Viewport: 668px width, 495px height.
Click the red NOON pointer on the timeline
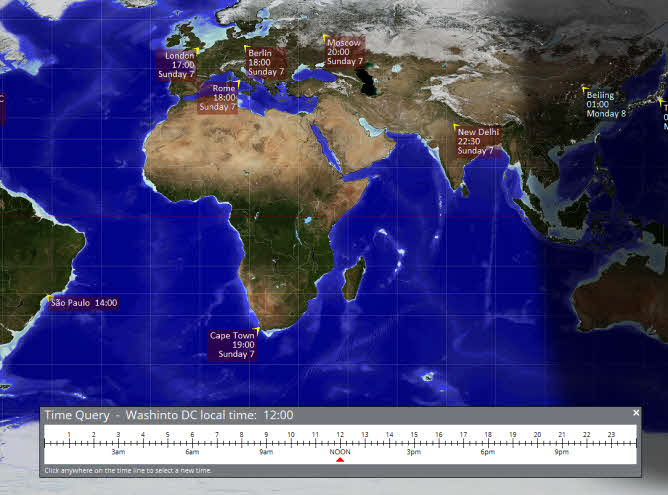pos(340,460)
